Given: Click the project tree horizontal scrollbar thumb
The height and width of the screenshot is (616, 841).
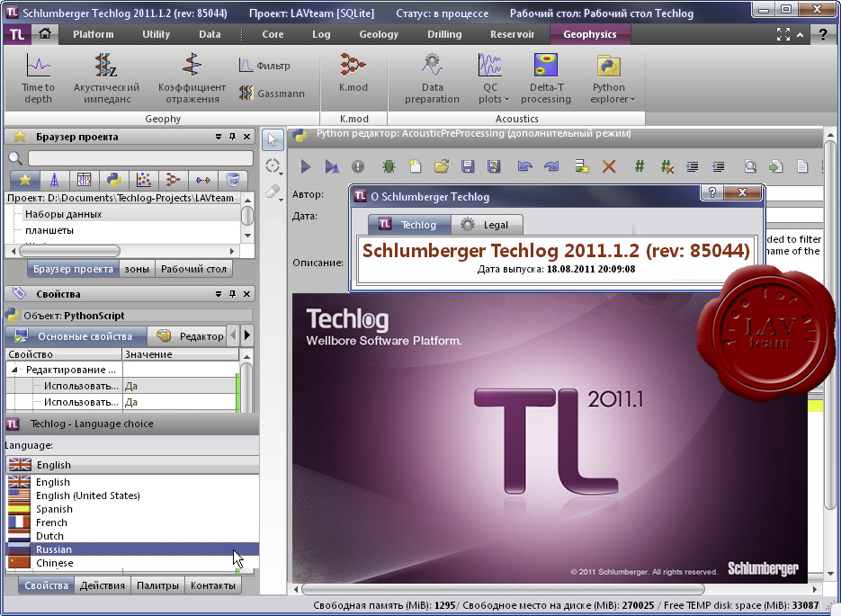Looking at the screenshot, I should (x=70, y=250).
